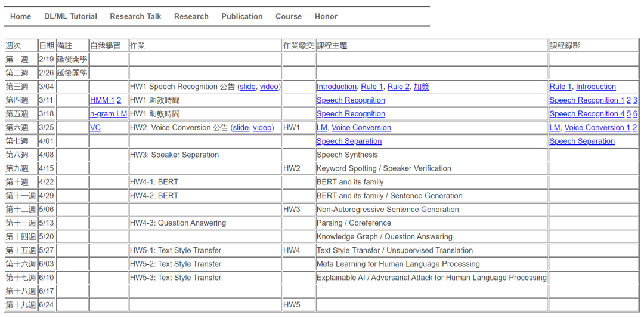Open the Speech Recognition 4 recording

coord(587,114)
